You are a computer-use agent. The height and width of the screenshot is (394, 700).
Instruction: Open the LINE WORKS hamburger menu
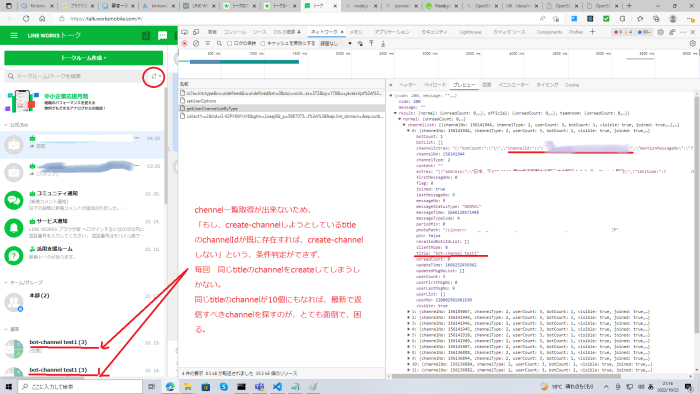pyautogui.click(x=14, y=35)
